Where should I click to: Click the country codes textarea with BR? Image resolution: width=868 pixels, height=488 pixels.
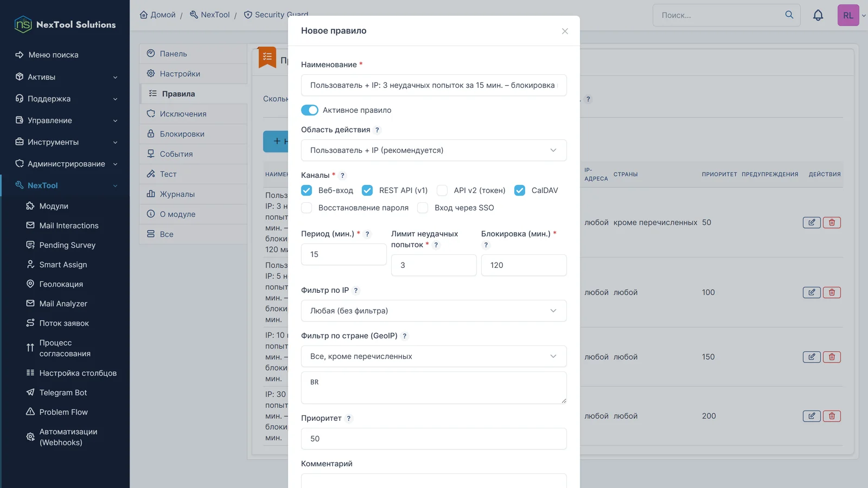tap(434, 388)
